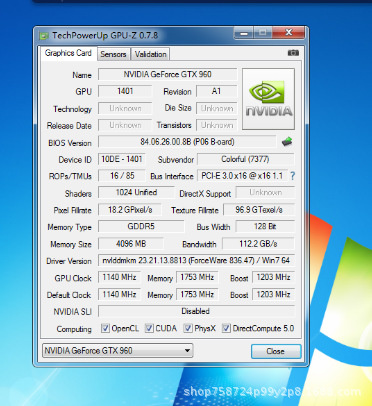The image size is (372, 406).
Task: Toggle the OpenCL checkbox
Action: 105,328
